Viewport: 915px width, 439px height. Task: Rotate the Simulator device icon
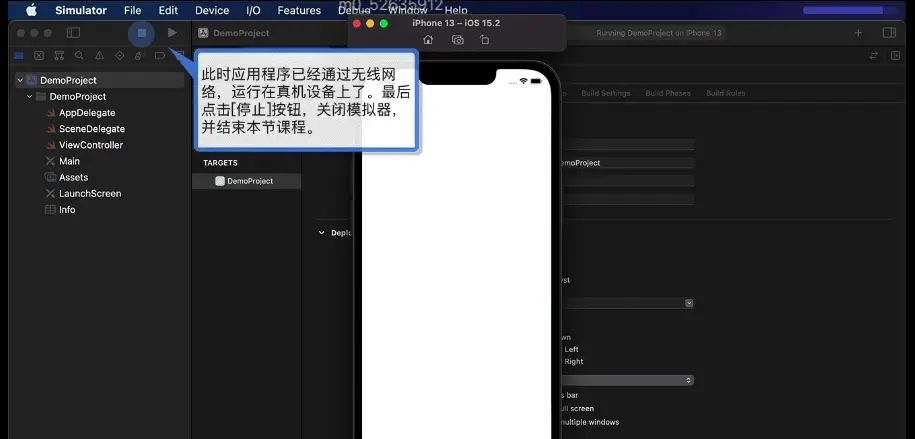coord(484,40)
